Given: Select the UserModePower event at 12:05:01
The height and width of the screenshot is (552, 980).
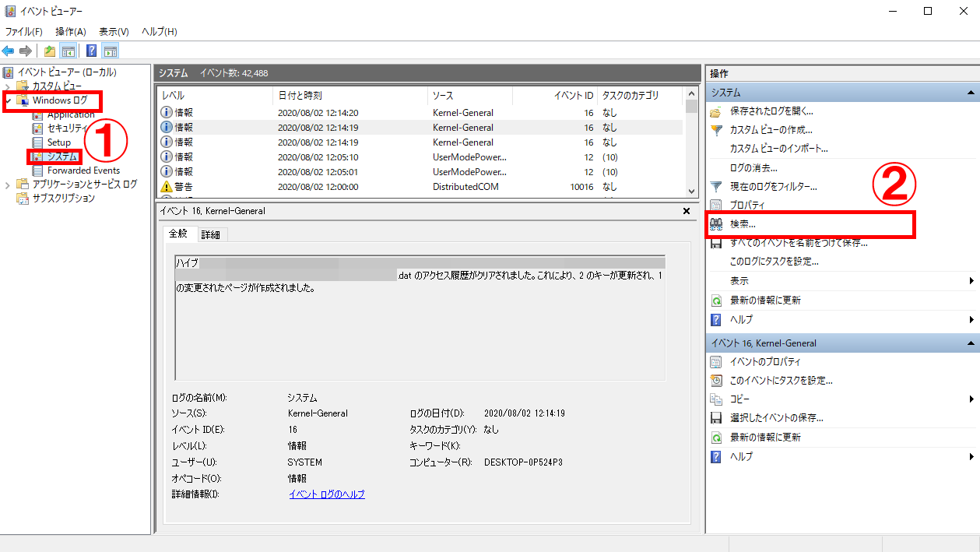Looking at the screenshot, I should click(x=420, y=172).
